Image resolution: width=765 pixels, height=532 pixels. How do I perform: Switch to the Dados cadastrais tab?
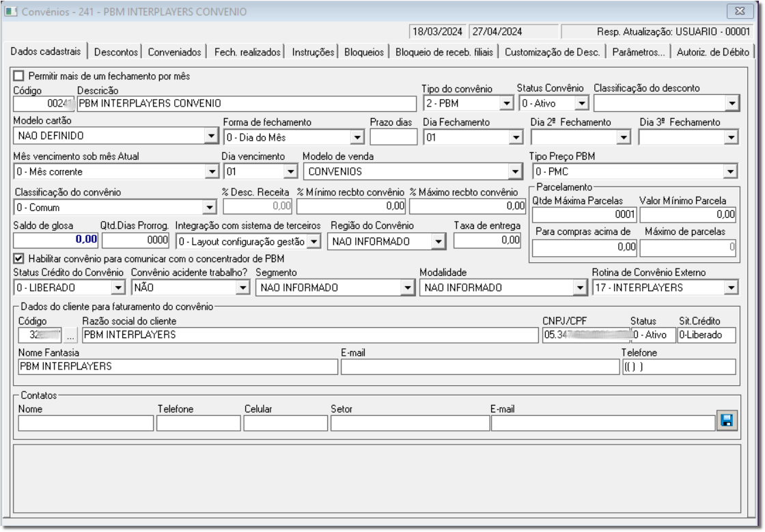coord(46,51)
